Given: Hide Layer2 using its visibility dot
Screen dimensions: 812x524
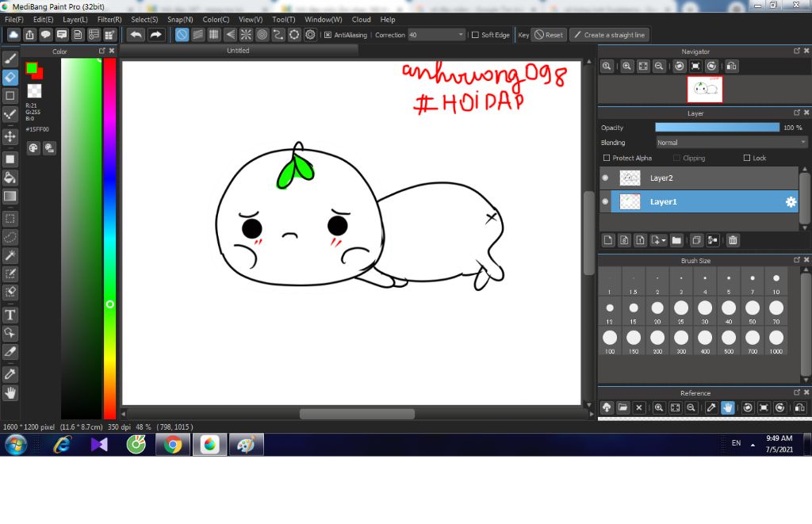Looking at the screenshot, I should coord(605,178).
